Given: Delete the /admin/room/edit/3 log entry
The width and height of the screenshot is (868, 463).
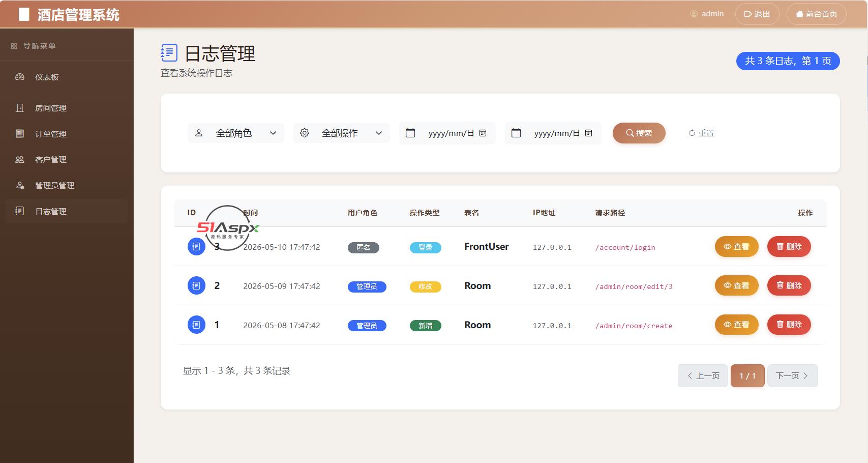Looking at the screenshot, I should pos(789,285).
